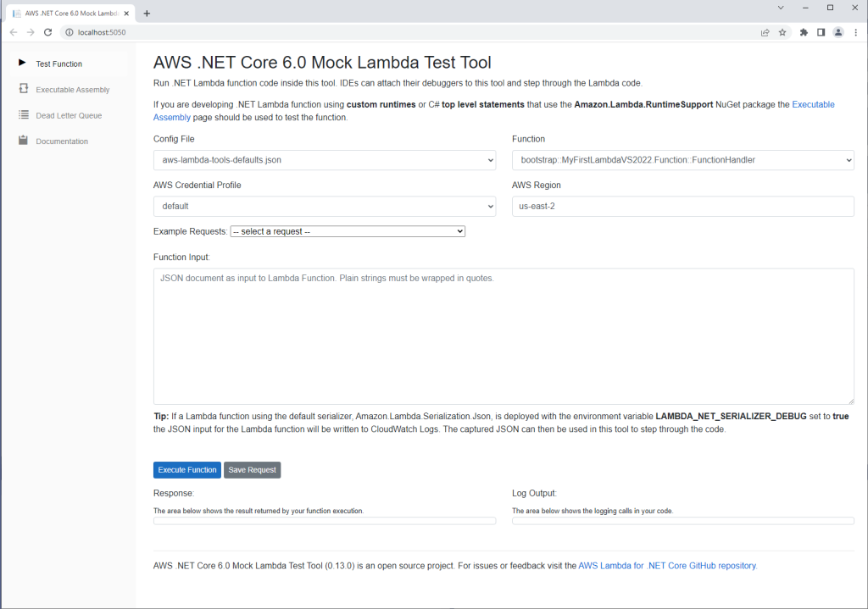Click the browser back arrow
The width and height of the screenshot is (868, 609).
click(x=13, y=31)
